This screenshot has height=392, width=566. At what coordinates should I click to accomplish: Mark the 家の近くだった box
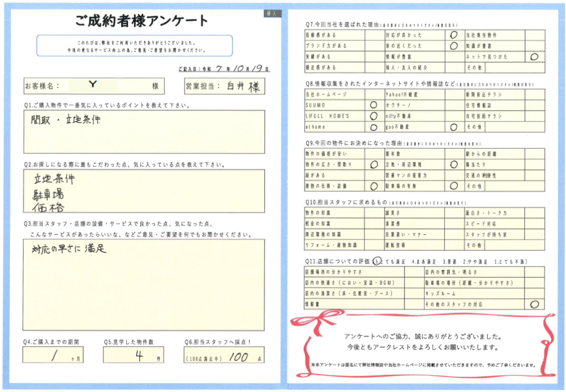[x=453, y=46]
